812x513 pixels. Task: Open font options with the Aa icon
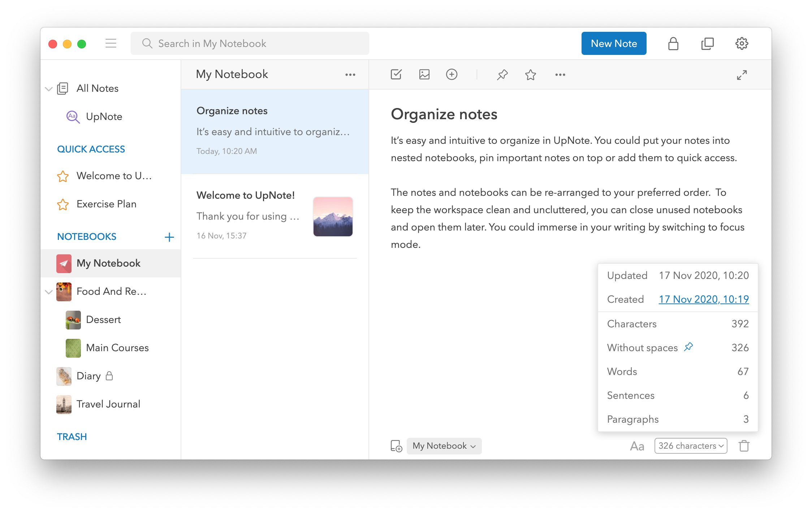tap(637, 446)
